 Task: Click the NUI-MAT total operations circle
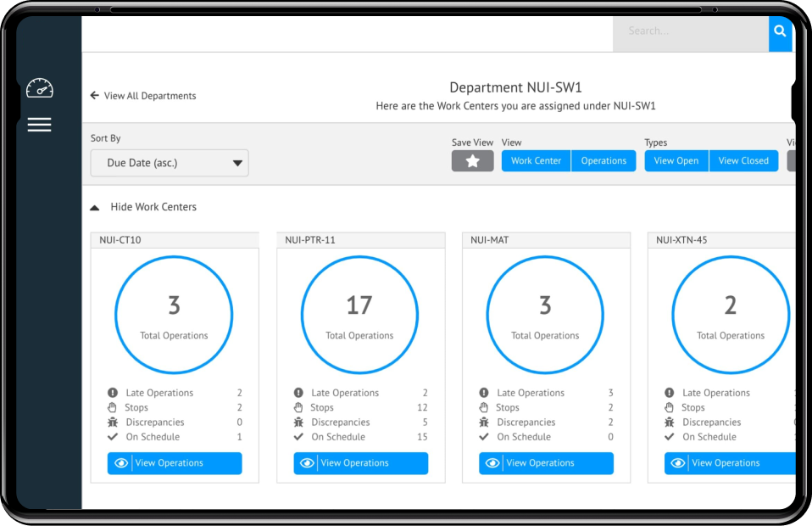tap(545, 315)
